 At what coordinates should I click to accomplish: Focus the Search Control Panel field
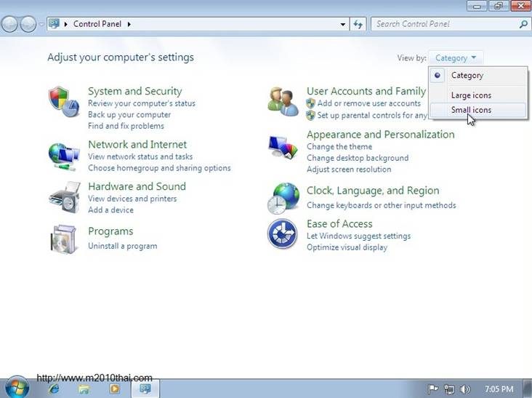pyautogui.click(x=445, y=24)
